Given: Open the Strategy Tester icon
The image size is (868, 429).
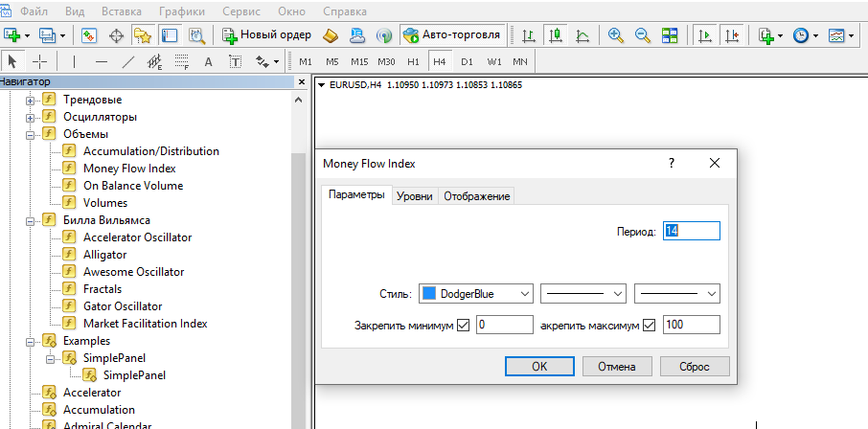Looking at the screenshot, I should click(196, 35).
